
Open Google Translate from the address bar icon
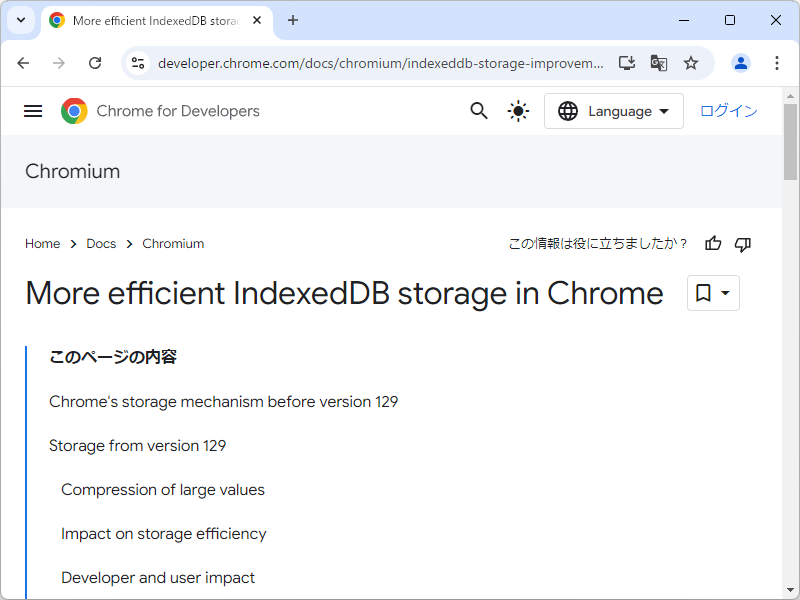point(658,62)
